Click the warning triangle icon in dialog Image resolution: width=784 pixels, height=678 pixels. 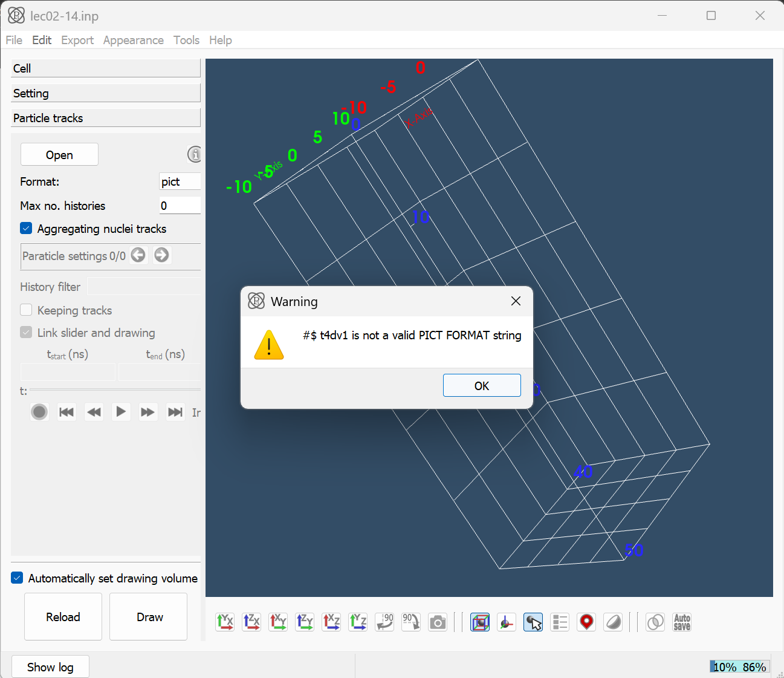tap(269, 345)
